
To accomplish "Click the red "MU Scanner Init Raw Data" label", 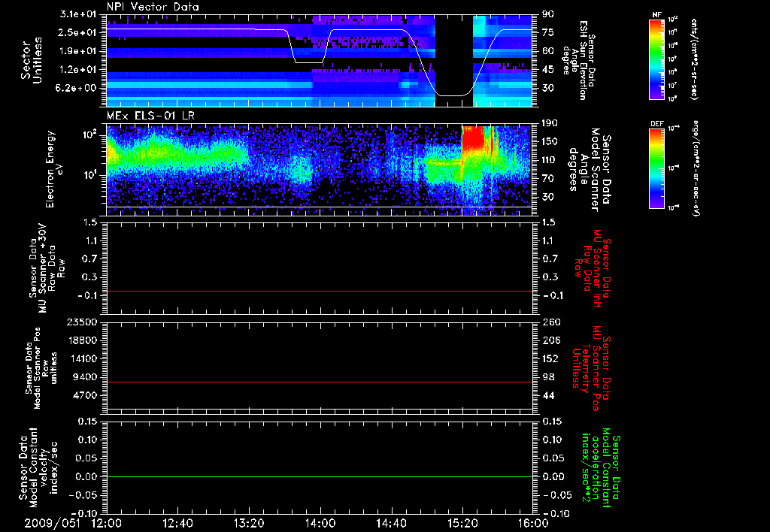I will (x=592, y=269).
